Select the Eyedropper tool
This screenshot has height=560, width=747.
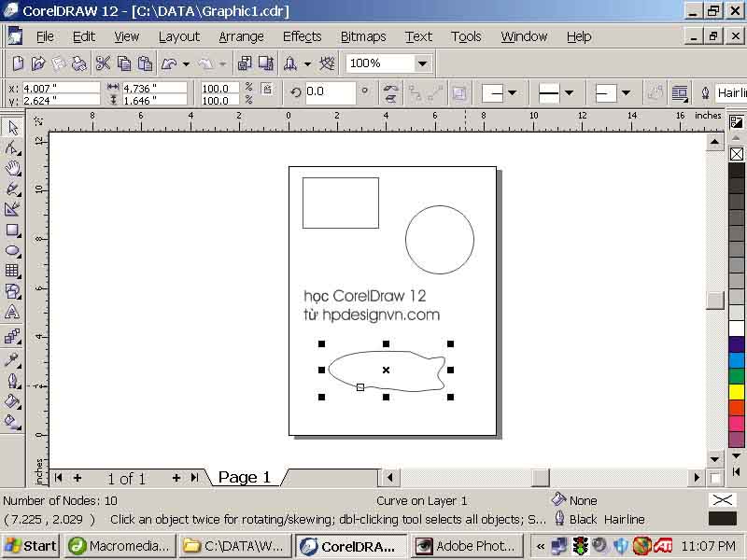[13, 359]
